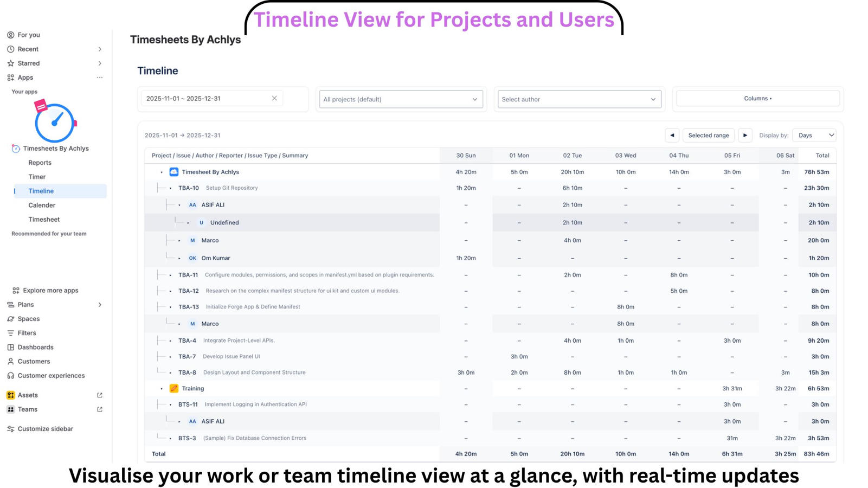868x488 pixels.
Task: Open Assets via its external link icon
Action: [99, 395]
